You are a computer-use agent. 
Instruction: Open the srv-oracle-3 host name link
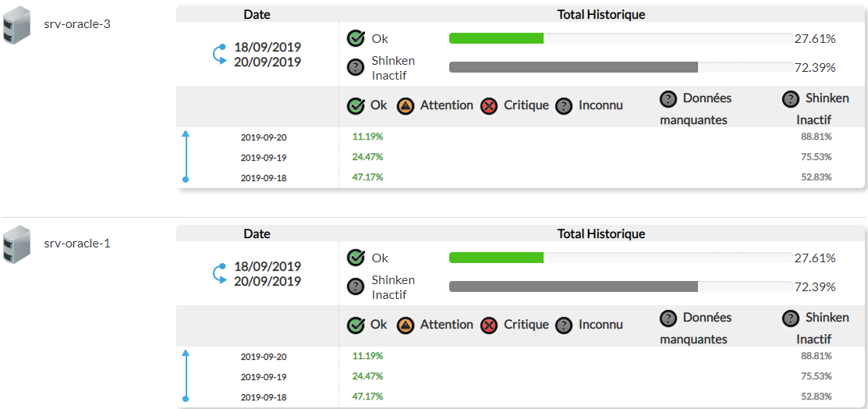tap(77, 24)
